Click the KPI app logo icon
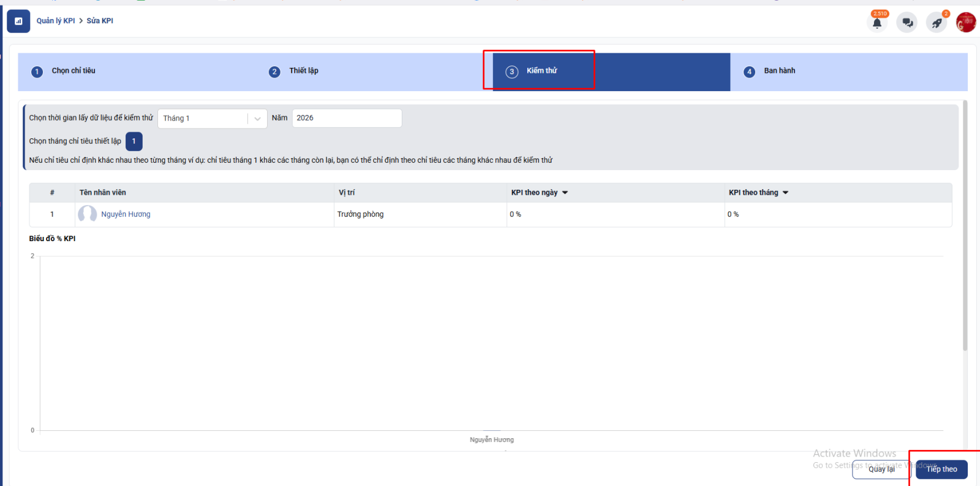980x486 pixels. 18,21
